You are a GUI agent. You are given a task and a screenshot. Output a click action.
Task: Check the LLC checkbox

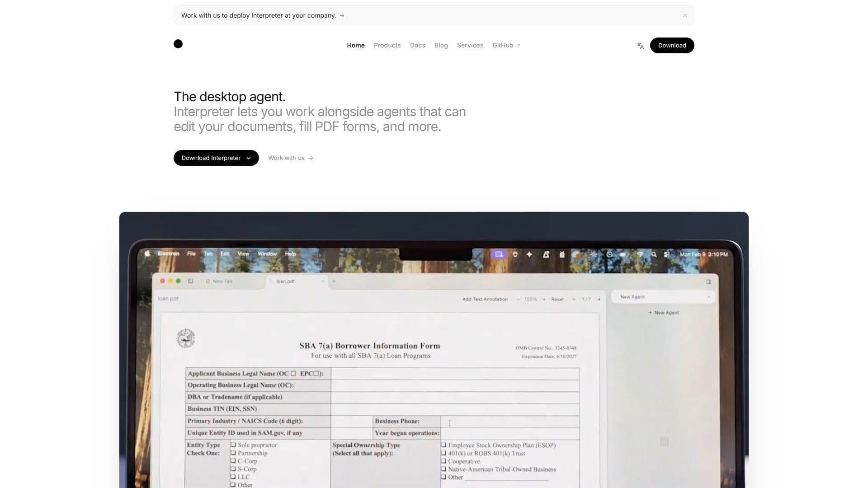233,477
